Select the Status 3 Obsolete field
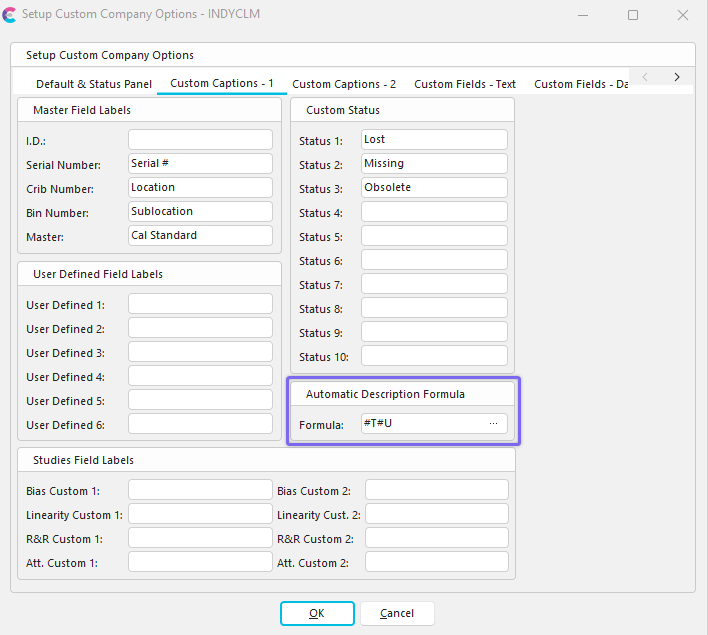The width and height of the screenshot is (708, 635). pos(434,188)
